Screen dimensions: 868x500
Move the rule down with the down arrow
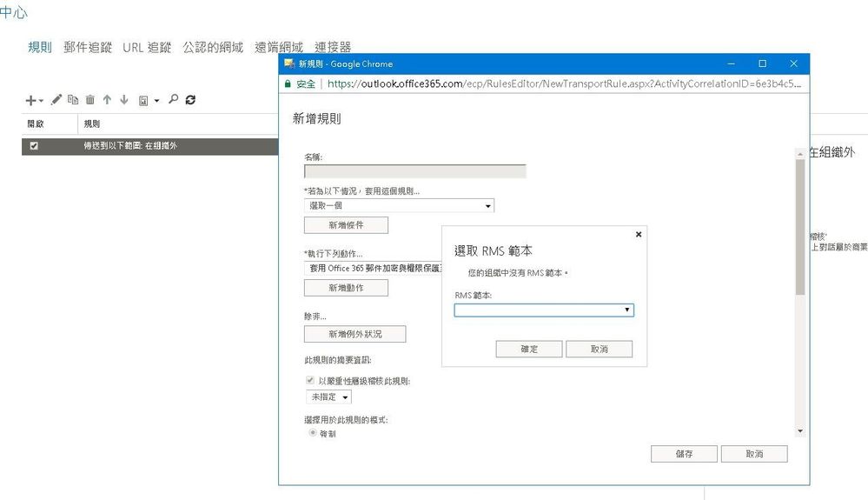tap(124, 100)
